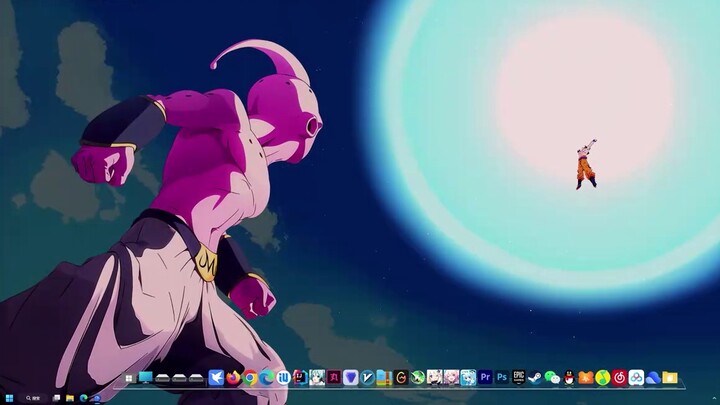The width and height of the screenshot is (720, 405).
Task: Open the Edge icon on the taskbar
Action: [84, 398]
